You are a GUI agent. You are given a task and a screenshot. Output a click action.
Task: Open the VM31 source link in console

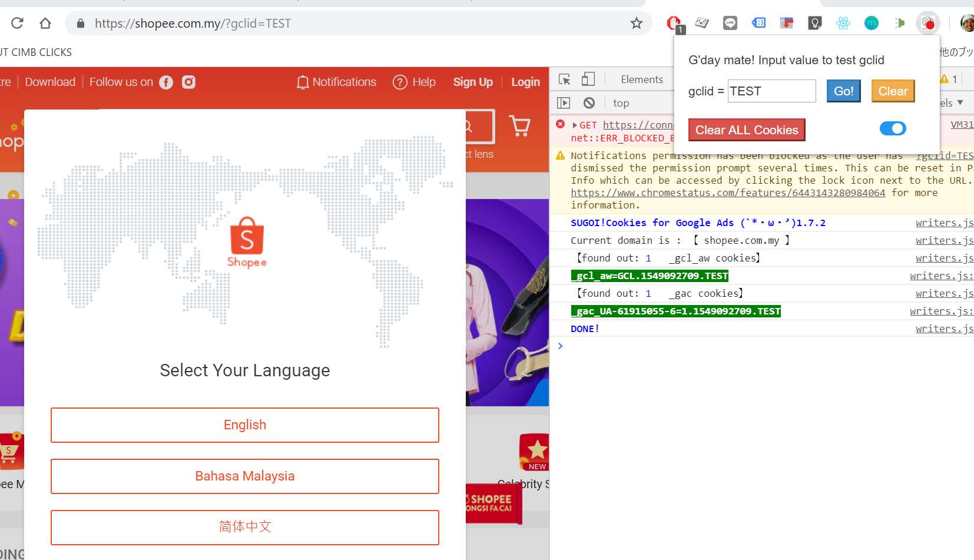pyautogui.click(x=962, y=125)
